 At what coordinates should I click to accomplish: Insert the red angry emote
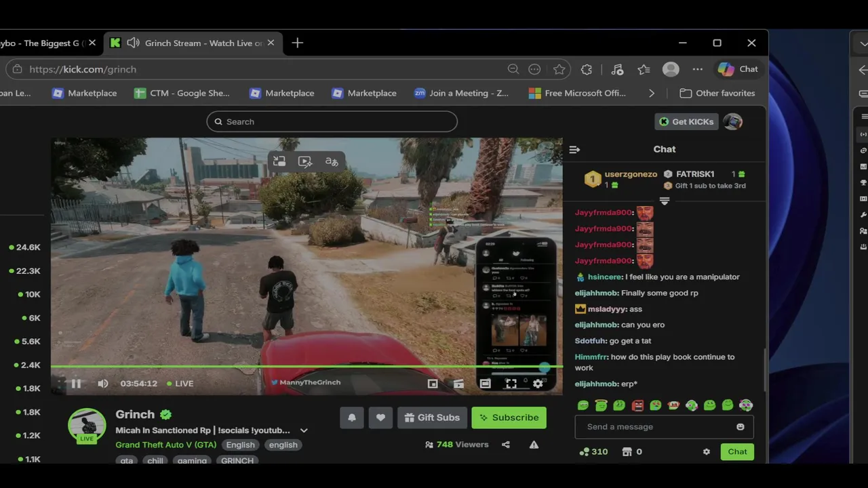637,405
